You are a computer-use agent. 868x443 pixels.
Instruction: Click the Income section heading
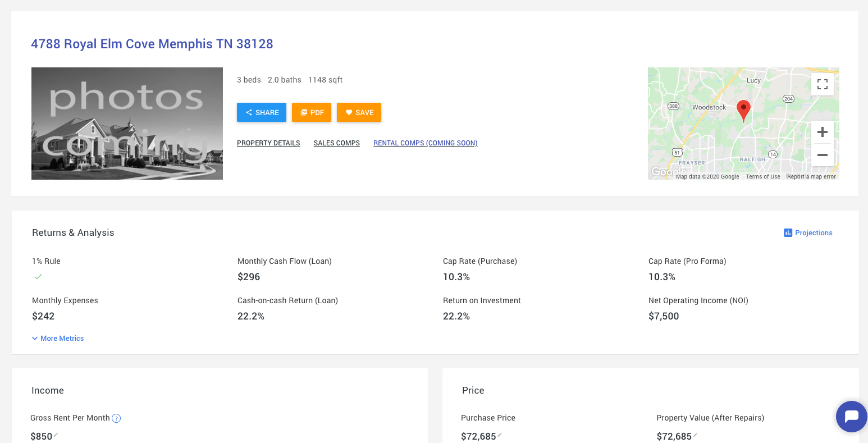pos(48,390)
